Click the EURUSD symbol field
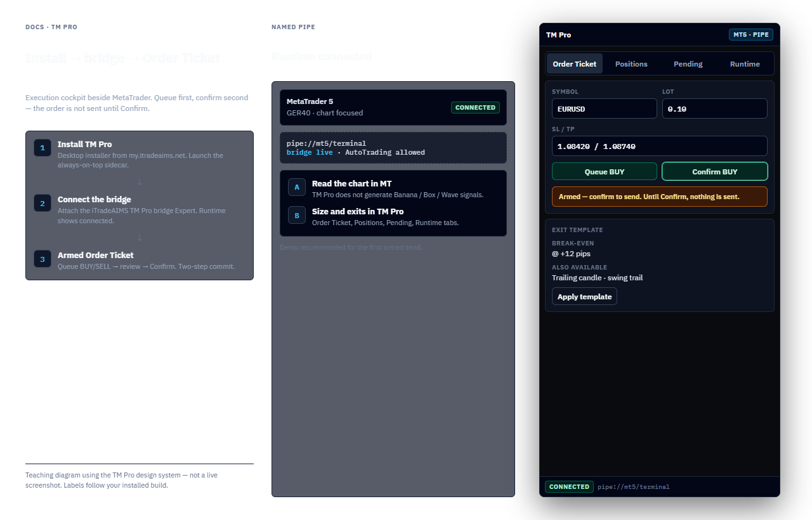The image size is (812, 520). coord(605,108)
